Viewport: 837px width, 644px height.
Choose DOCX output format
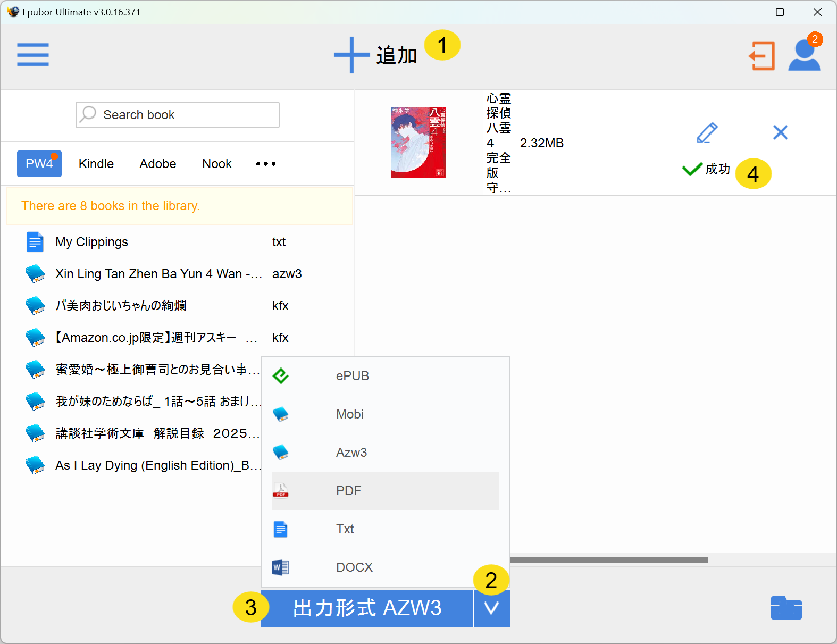click(386, 567)
